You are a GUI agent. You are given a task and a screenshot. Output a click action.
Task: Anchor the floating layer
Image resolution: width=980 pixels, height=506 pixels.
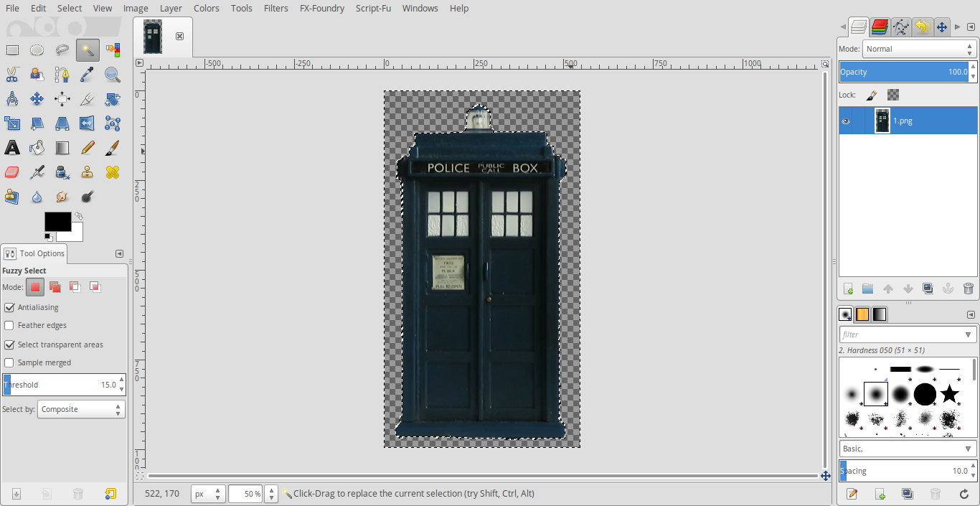(x=948, y=289)
